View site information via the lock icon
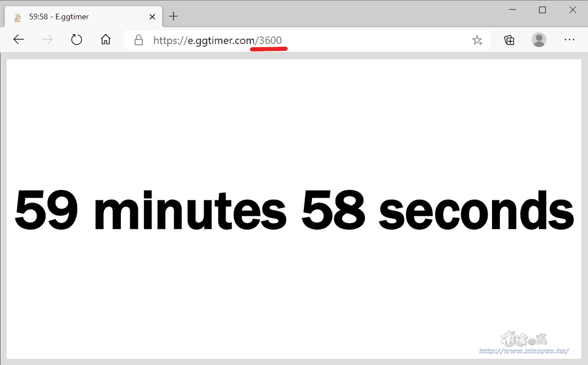588x365 pixels. [x=139, y=40]
